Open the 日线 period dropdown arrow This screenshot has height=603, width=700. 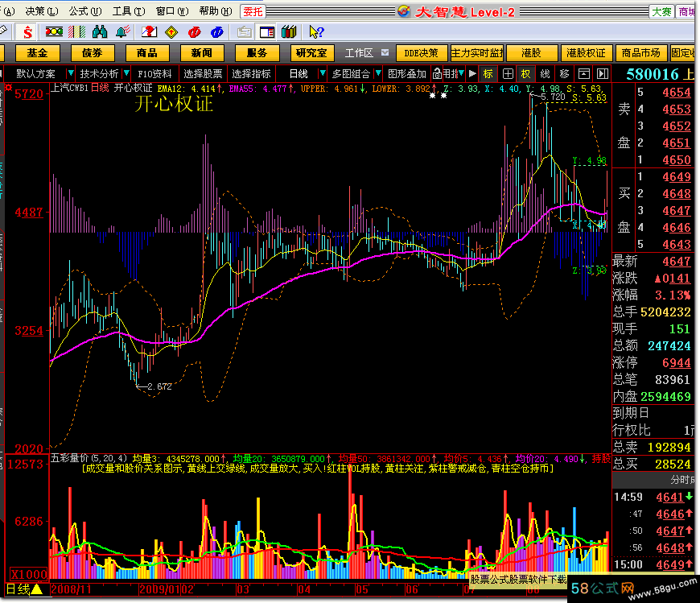pyautogui.click(x=323, y=73)
